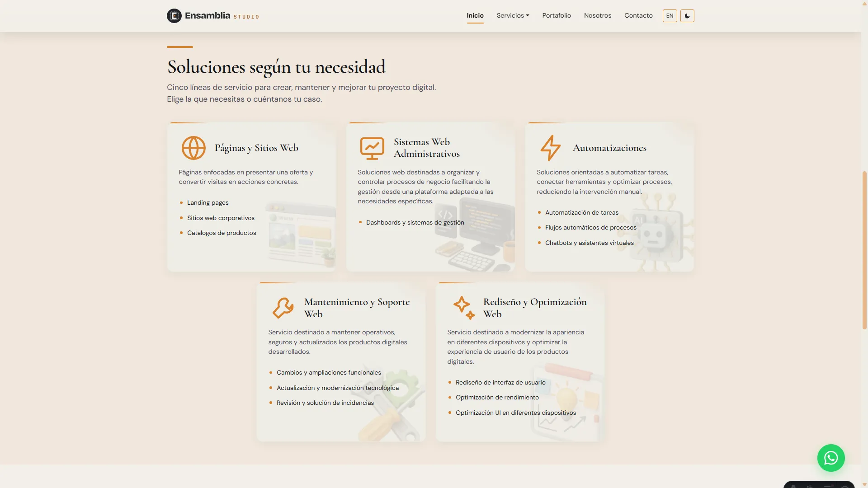Select 'Cambios y ampliaciones funcionales' item

tap(329, 372)
